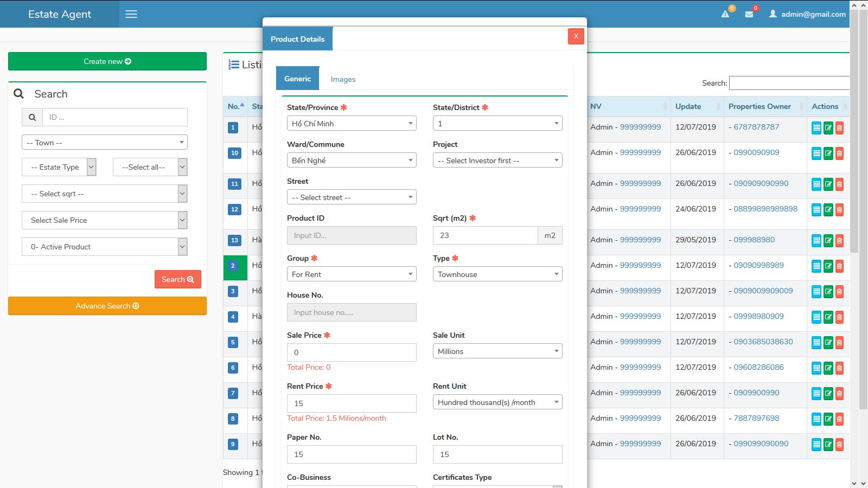The width and height of the screenshot is (868, 488).
Task: Open the Group dropdown set to For Rent
Action: point(352,274)
